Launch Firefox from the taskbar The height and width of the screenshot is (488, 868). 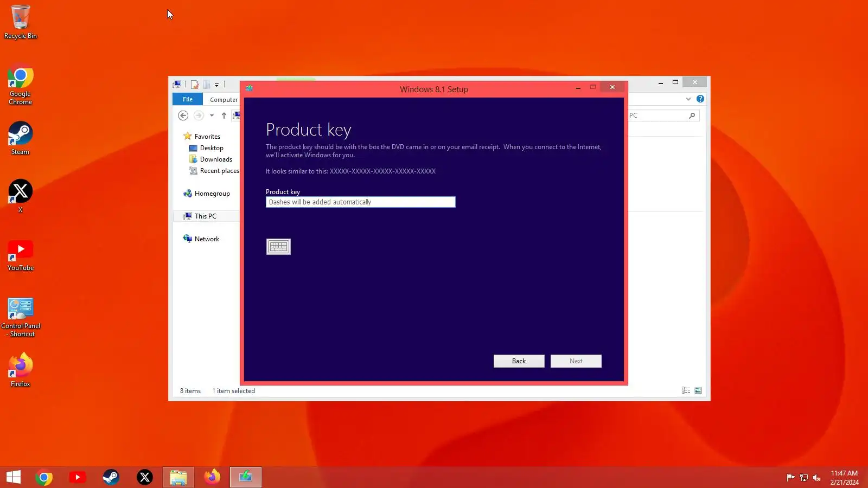[x=212, y=477]
